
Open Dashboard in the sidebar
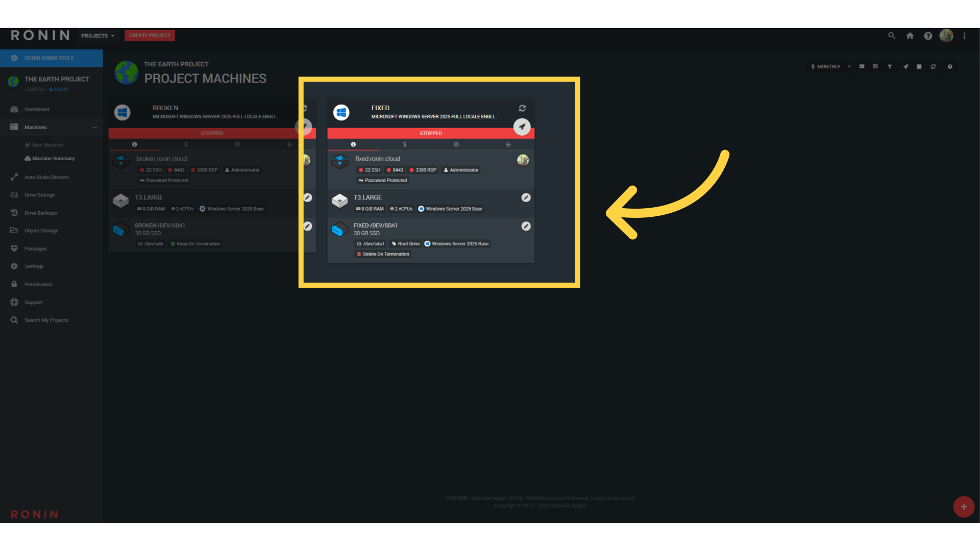37,109
